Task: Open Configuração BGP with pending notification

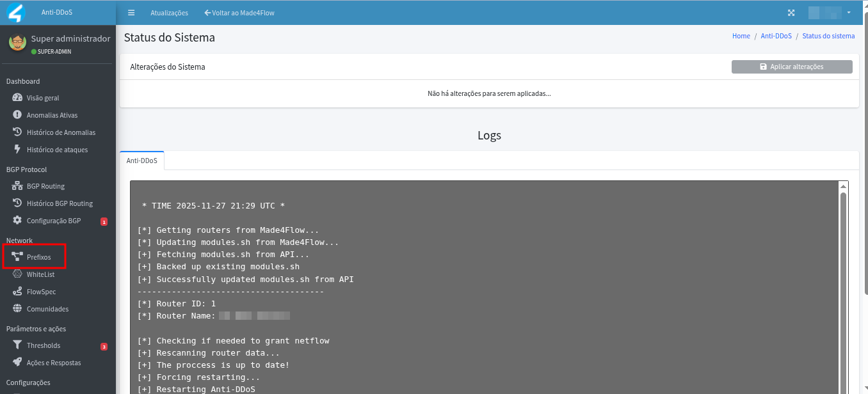Action: point(54,220)
